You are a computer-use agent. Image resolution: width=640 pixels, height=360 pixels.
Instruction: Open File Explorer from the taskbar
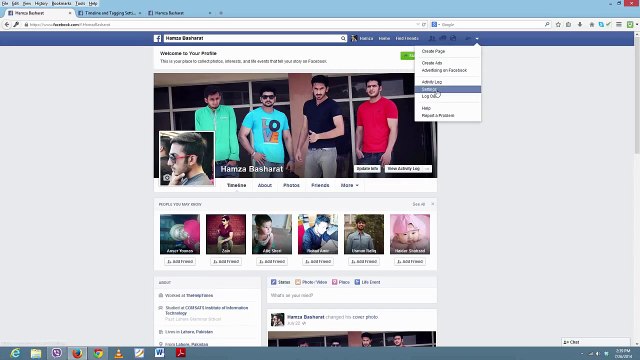[36, 353]
